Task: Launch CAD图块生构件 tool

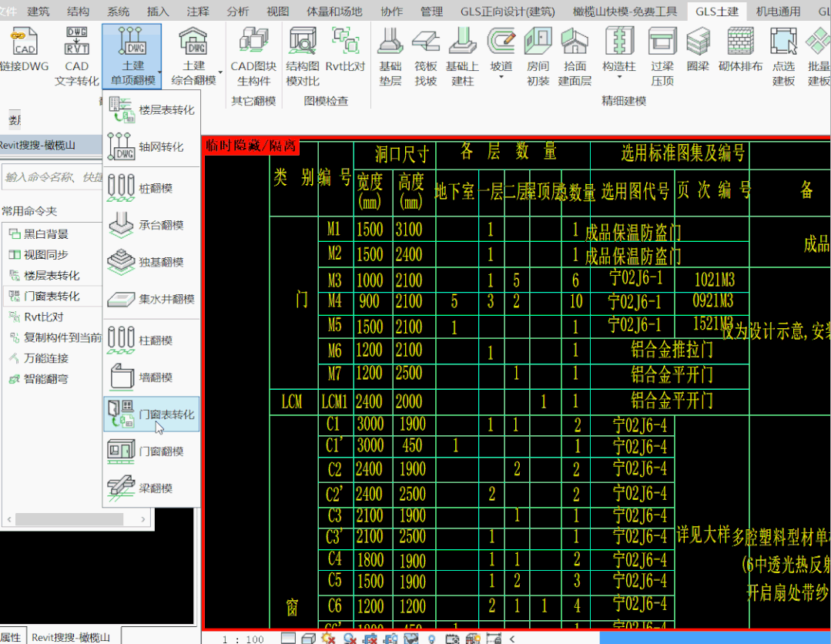Action: [x=254, y=55]
